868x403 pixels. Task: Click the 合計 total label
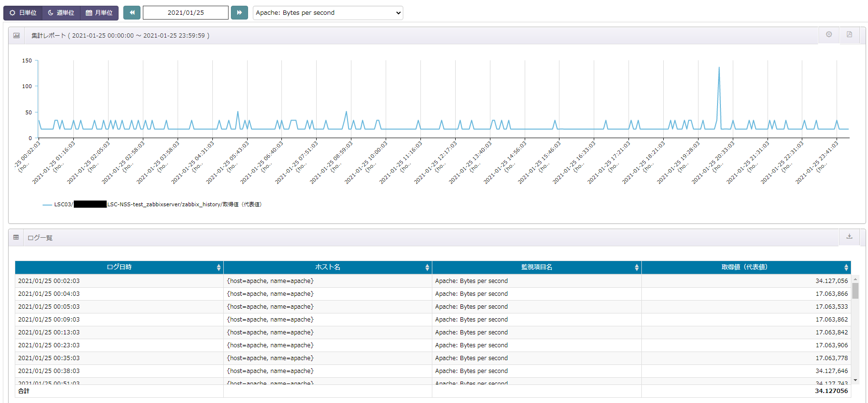point(24,391)
